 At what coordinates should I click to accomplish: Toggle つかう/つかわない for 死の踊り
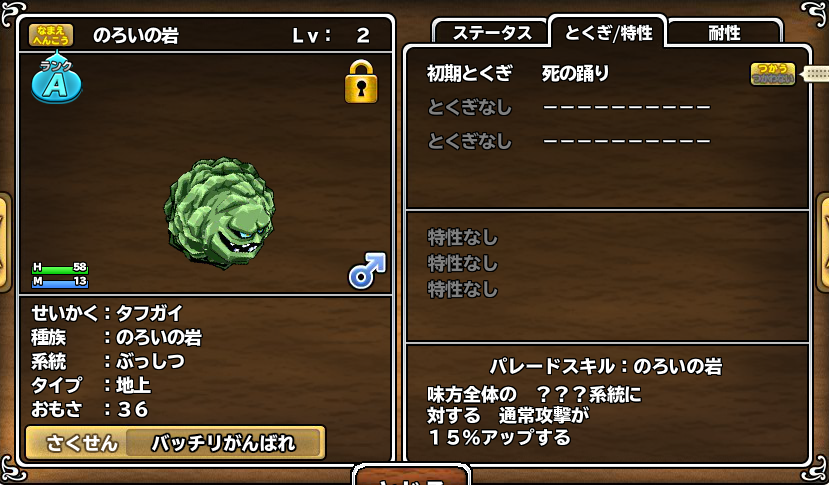coord(772,74)
